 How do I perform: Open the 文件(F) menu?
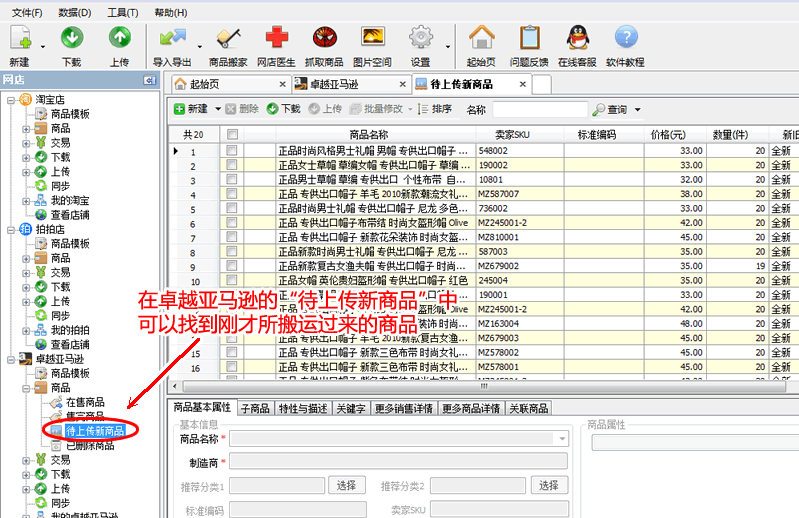(x=27, y=13)
